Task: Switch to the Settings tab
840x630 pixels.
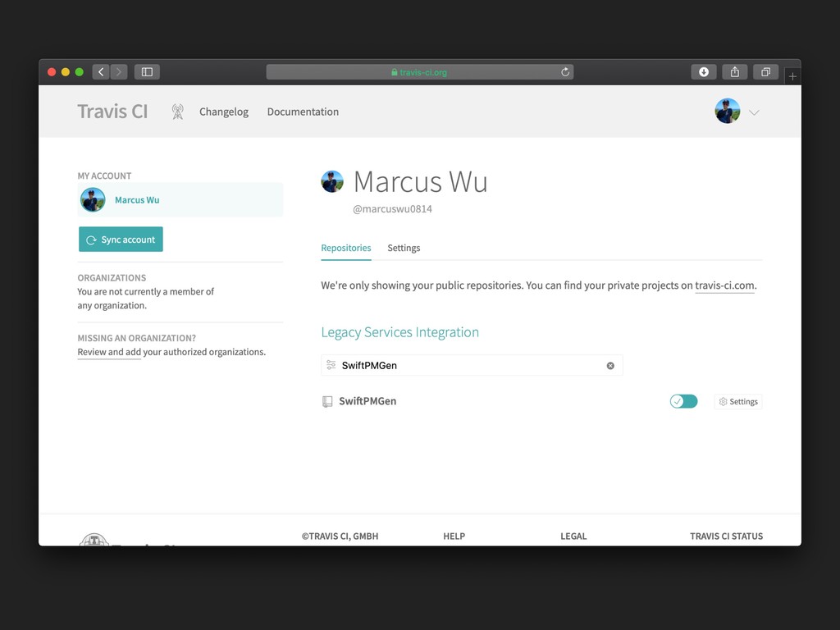Action: point(404,248)
